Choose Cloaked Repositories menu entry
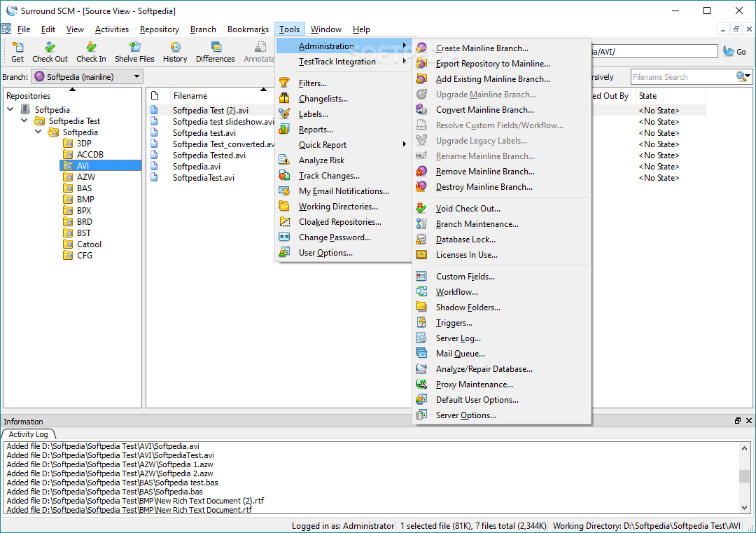Image resolution: width=756 pixels, height=533 pixels. coord(344,222)
